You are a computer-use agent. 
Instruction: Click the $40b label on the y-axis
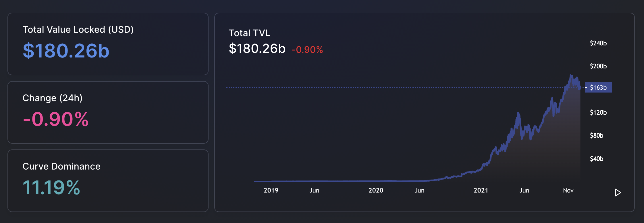pos(597,159)
